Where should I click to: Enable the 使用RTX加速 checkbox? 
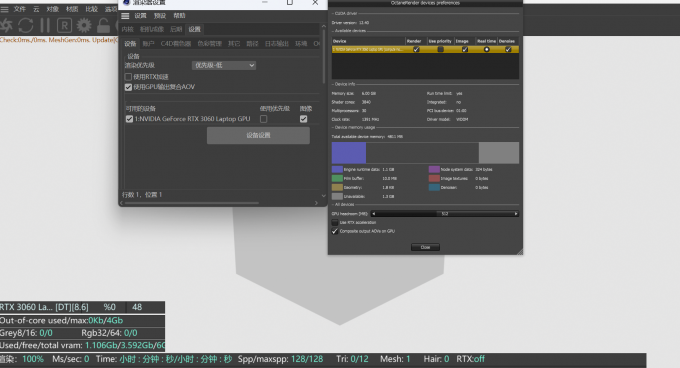[x=128, y=77]
